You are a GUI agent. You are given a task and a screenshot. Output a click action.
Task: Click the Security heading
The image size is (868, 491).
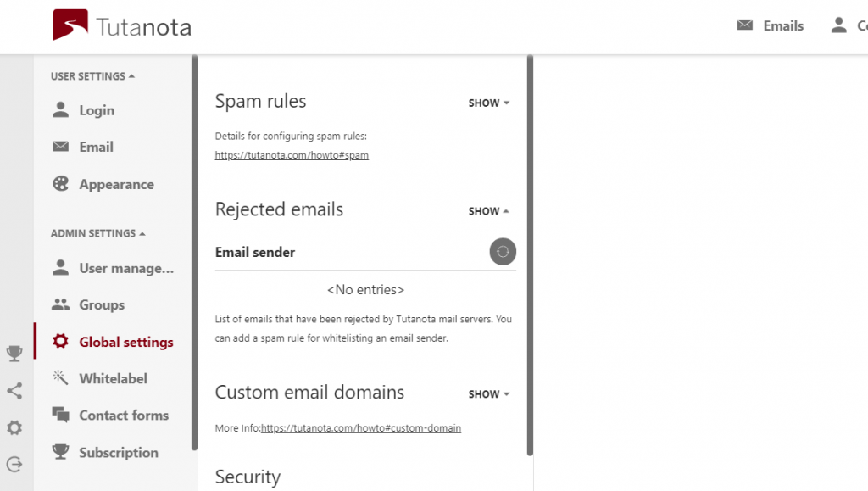click(248, 477)
